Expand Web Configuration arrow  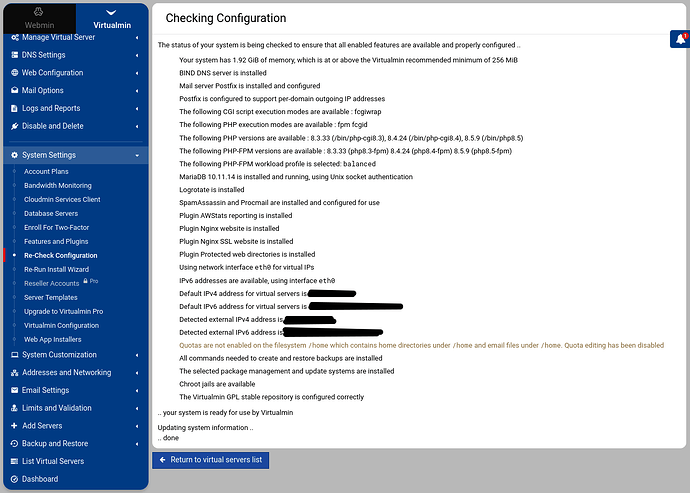click(137, 73)
